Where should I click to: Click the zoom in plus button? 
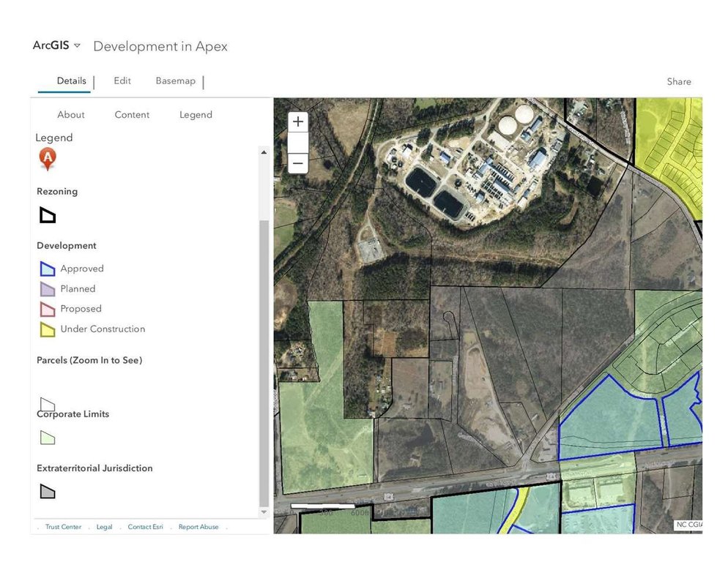[298, 122]
